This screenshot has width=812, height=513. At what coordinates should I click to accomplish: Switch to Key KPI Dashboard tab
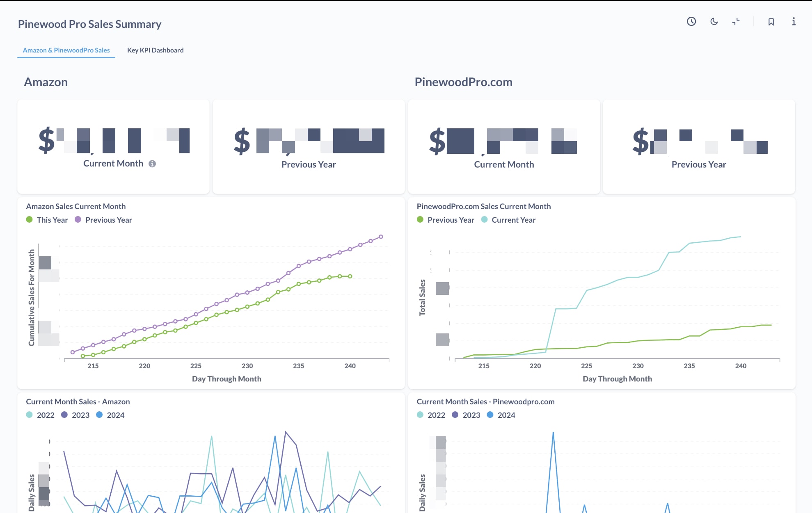pos(156,50)
